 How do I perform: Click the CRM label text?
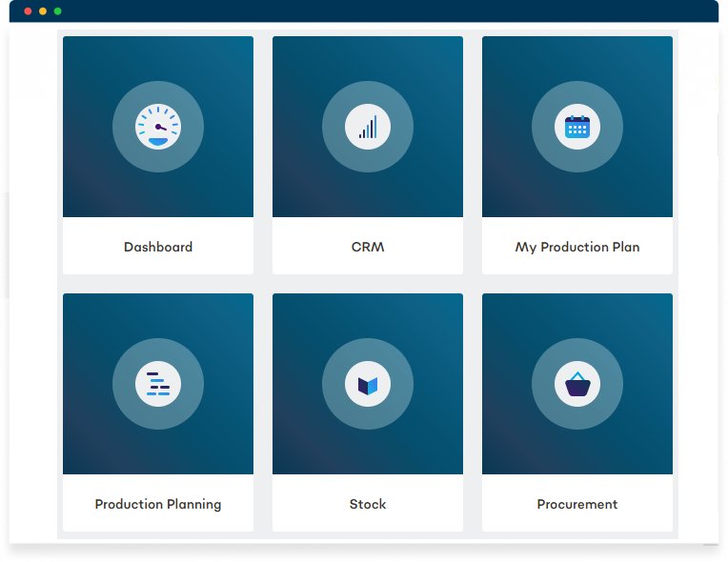368,247
